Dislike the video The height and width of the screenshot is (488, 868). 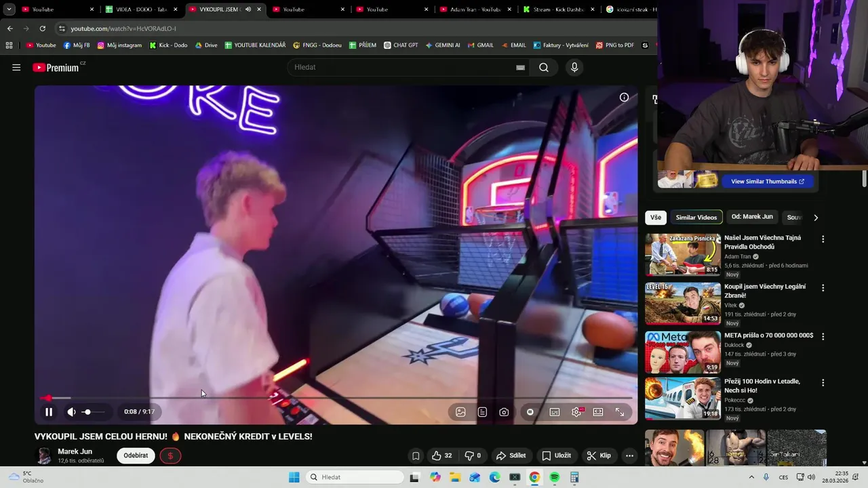[x=473, y=455]
